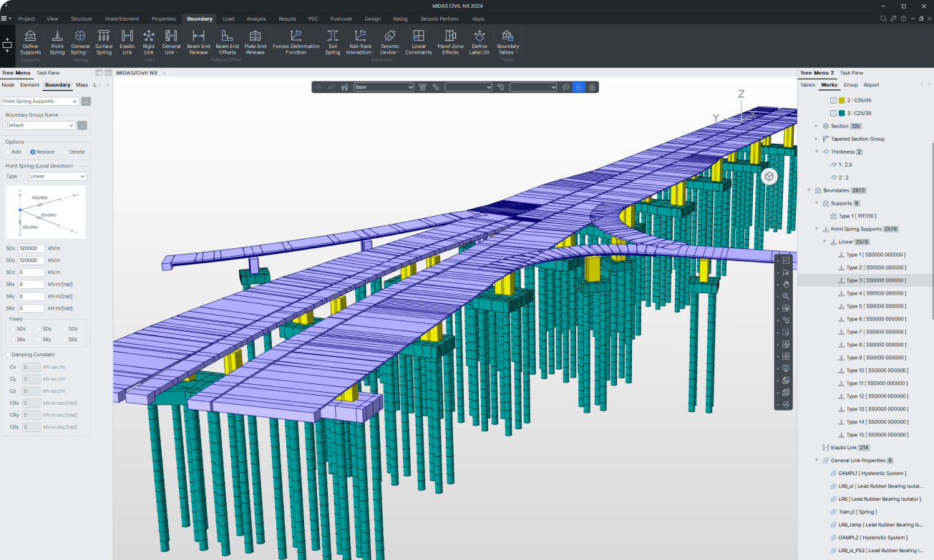Switch to the Load ribbon tab

(x=228, y=19)
